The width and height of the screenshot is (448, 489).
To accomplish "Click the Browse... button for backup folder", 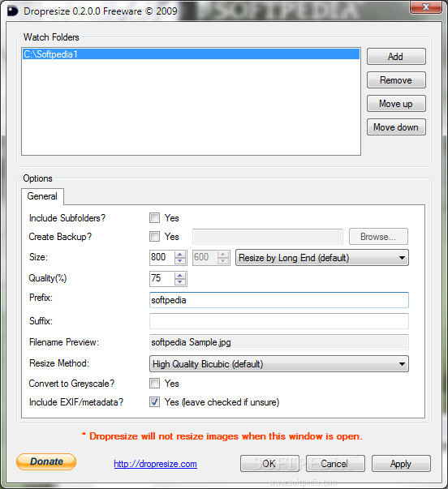I will tap(378, 237).
